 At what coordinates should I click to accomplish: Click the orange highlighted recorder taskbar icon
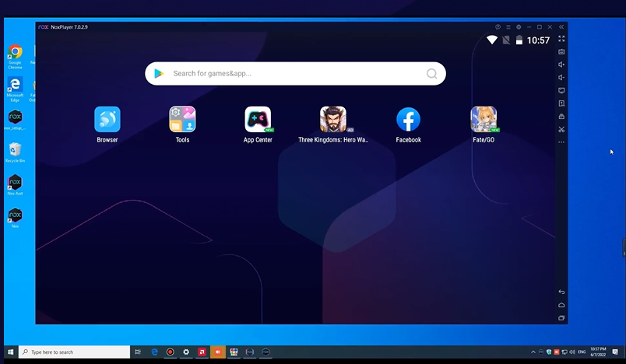pos(217,352)
